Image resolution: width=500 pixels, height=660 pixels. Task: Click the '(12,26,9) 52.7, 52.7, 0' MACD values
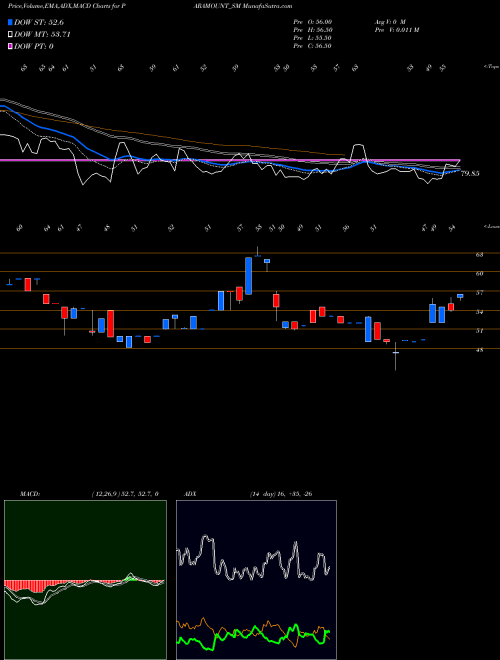pyautogui.click(x=125, y=494)
